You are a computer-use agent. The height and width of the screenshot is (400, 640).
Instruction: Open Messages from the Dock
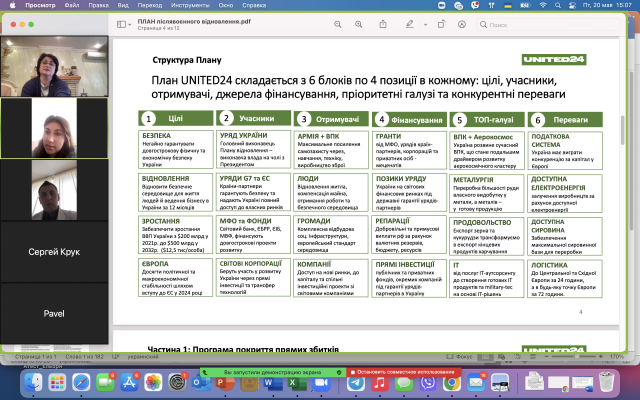[404, 383]
